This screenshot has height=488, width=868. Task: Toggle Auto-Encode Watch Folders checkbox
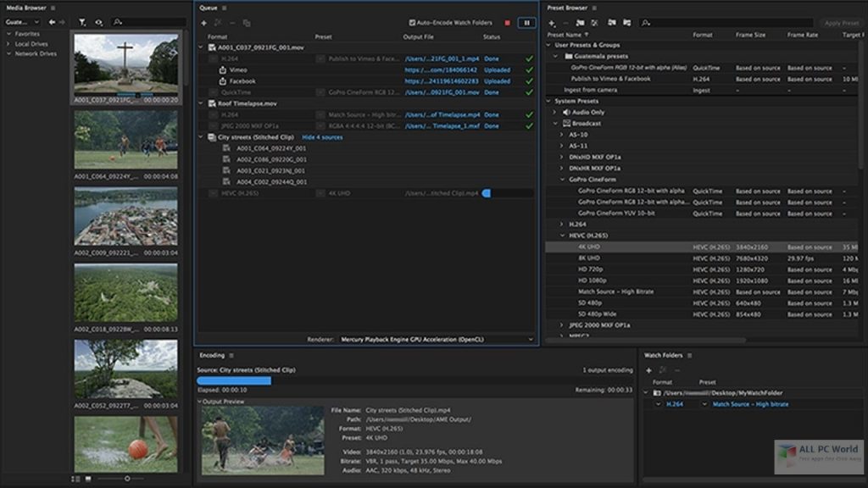coord(412,23)
